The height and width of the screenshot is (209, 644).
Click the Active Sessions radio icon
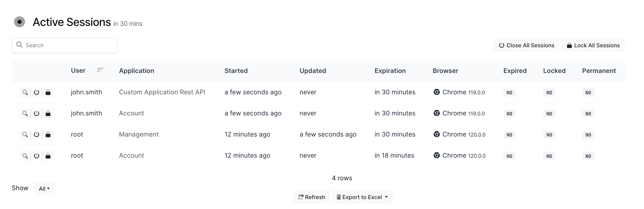coord(19,22)
